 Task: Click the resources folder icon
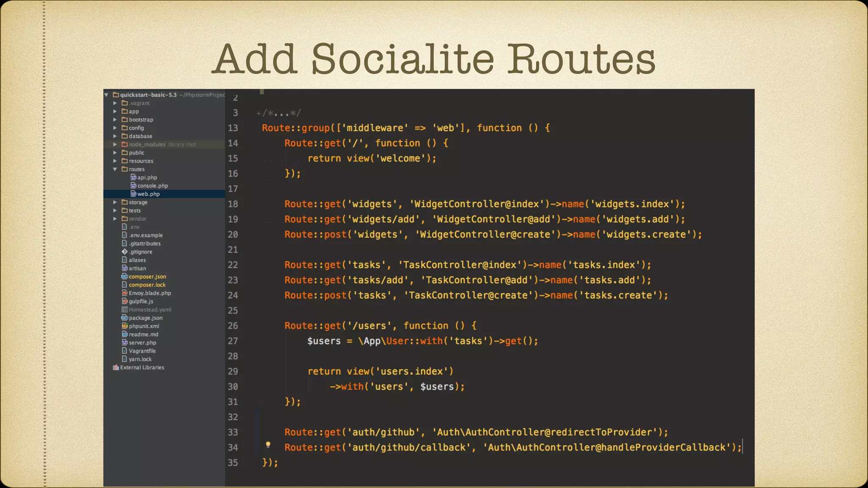pos(125,161)
